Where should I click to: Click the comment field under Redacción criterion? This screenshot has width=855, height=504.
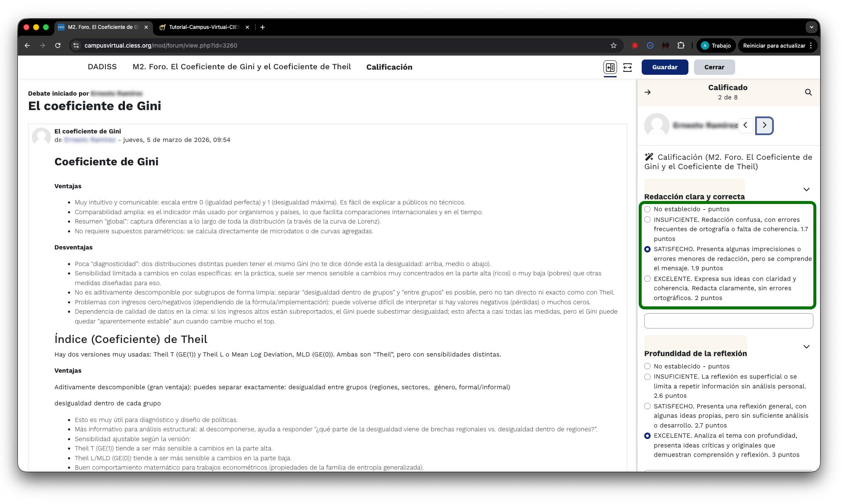pos(728,321)
